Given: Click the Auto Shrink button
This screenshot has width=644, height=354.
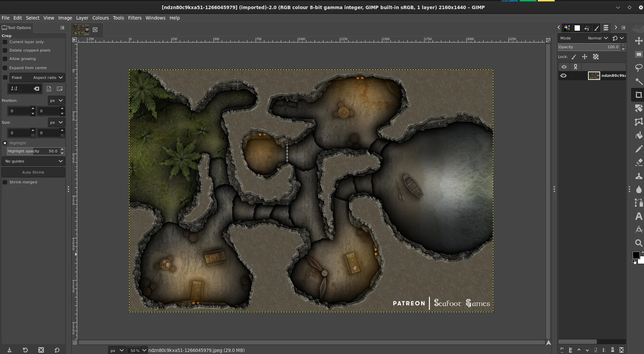Looking at the screenshot, I should click(33, 172).
